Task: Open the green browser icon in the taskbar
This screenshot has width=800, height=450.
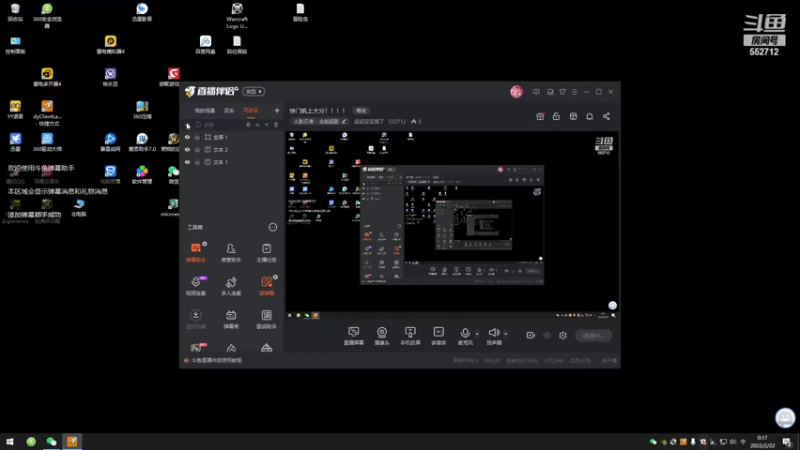Action: [x=31, y=442]
